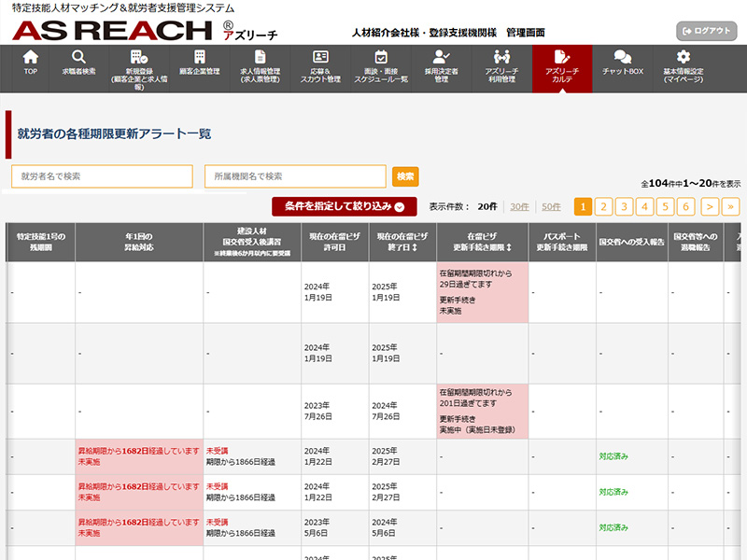Go to page 3
Image resolution: width=747 pixels, height=560 pixels.
click(624, 206)
